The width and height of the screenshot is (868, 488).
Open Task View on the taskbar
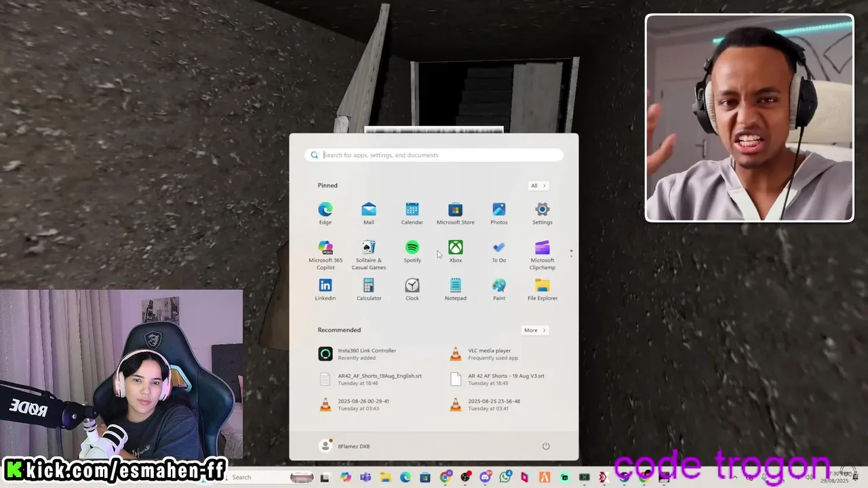(x=325, y=478)
